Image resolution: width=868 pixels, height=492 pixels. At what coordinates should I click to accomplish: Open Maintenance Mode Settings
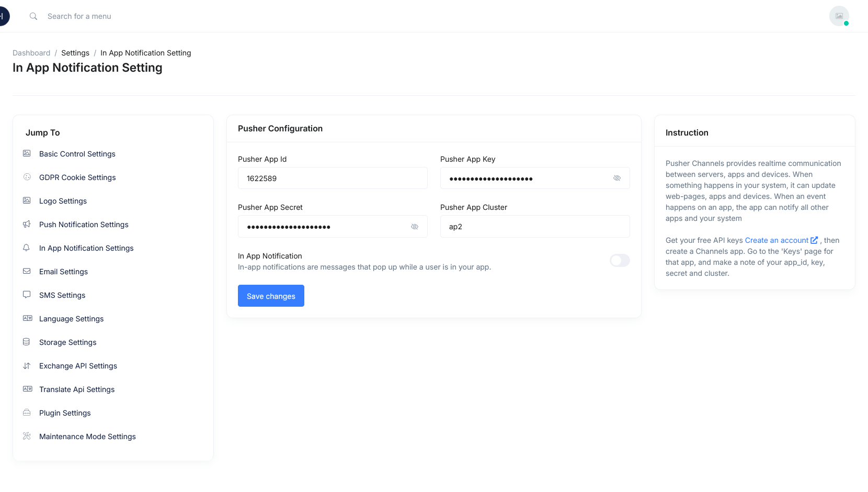tap(87, 437)
